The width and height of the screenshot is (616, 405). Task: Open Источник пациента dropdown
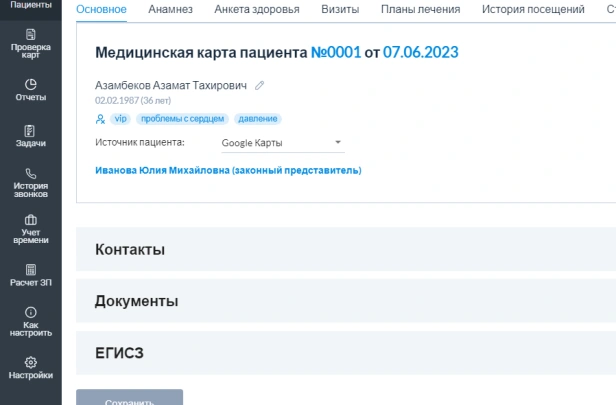(281, 143)
